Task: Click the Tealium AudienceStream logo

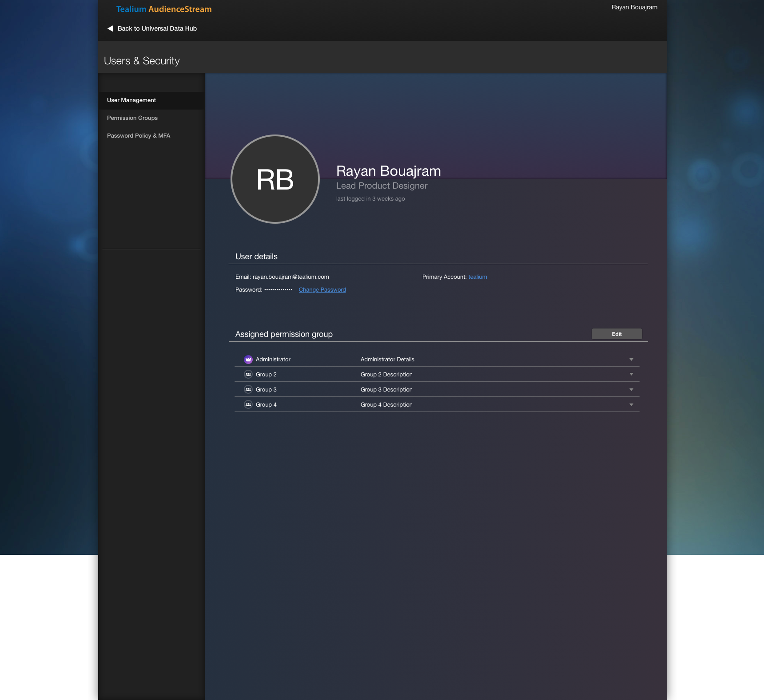Action: 163,9
